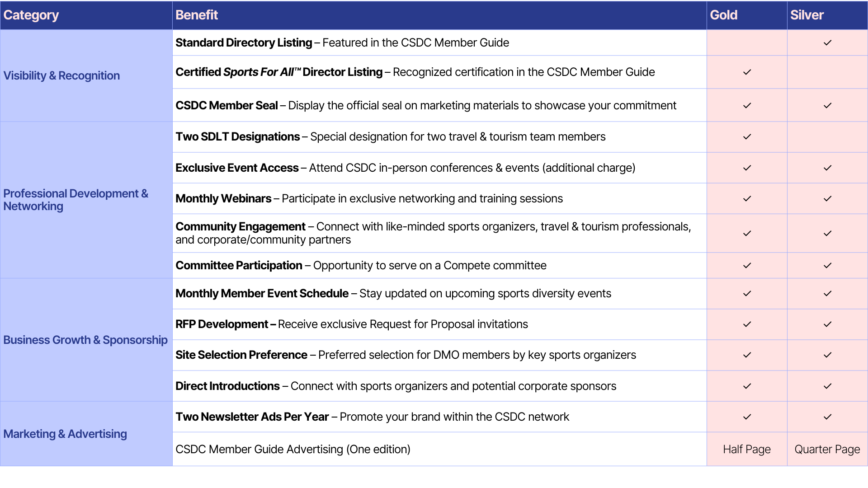Select the 'Monthly Webinars' benefit text
The image size is (868, 488).
(x=223, y=199)
